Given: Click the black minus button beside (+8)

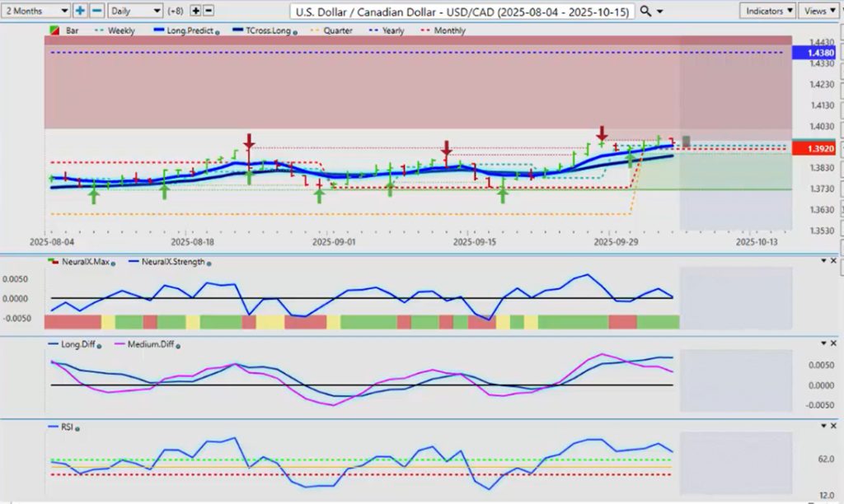Looking at the screenshot, I should [x=209, y=11].
